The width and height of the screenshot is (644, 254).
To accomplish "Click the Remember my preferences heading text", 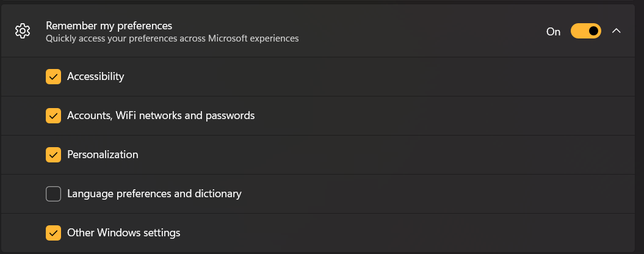I will (x=109, y=26).
